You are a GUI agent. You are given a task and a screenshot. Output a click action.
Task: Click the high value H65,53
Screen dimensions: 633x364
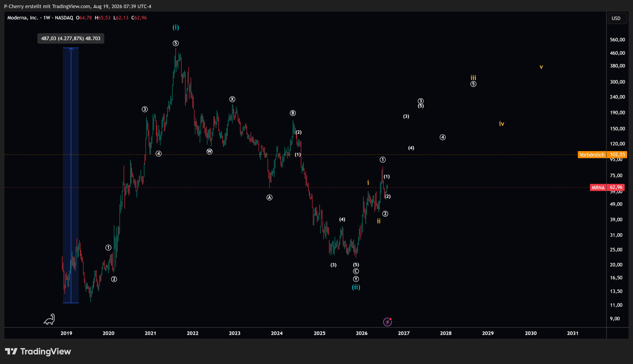(102, 18)
